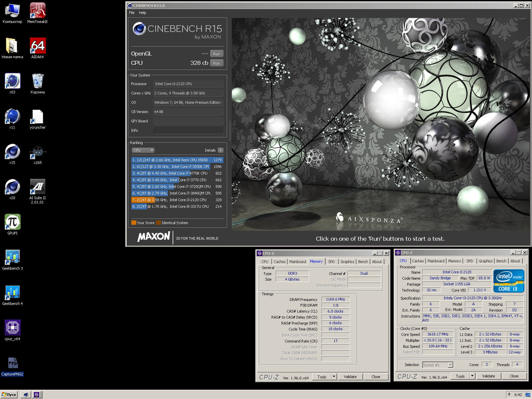The image size is (532, 399).
Task: Select the Geekbench 4 shortcut
Action: tap(12, 295)
